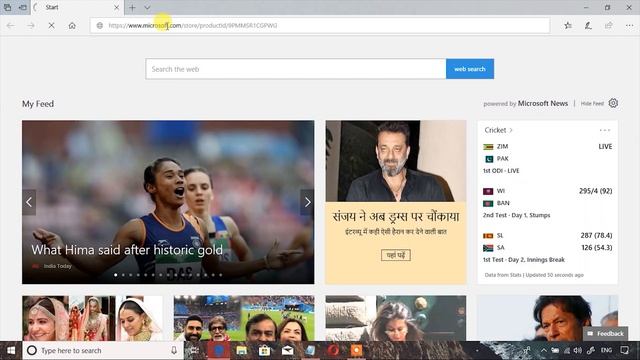Stop loading the page
Viewport: 640px width, 360px height.
click(x=51, y=25)
